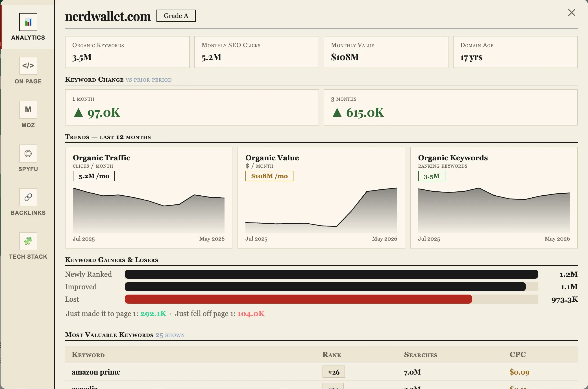Click the Newly Ranked black bar

[x=332, y=274]
